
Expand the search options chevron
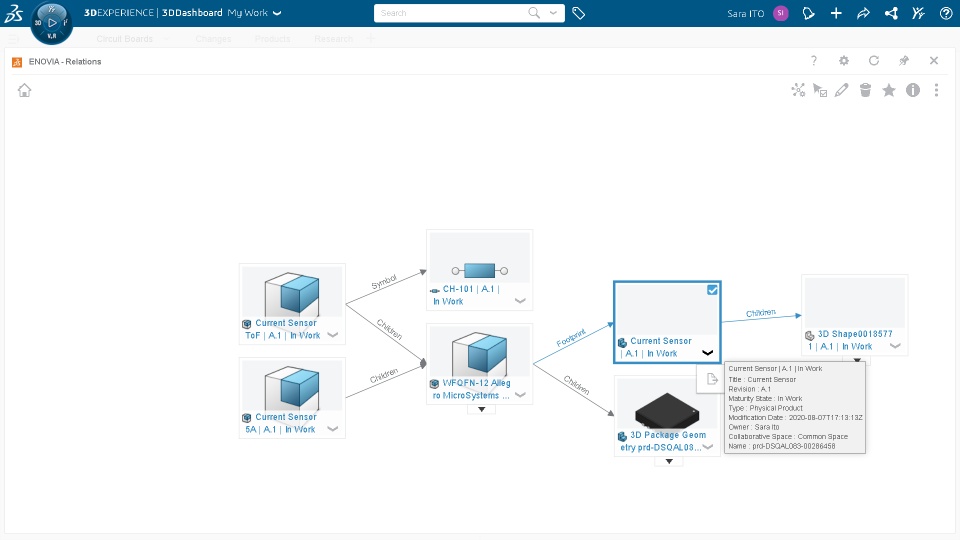(553, 13)
